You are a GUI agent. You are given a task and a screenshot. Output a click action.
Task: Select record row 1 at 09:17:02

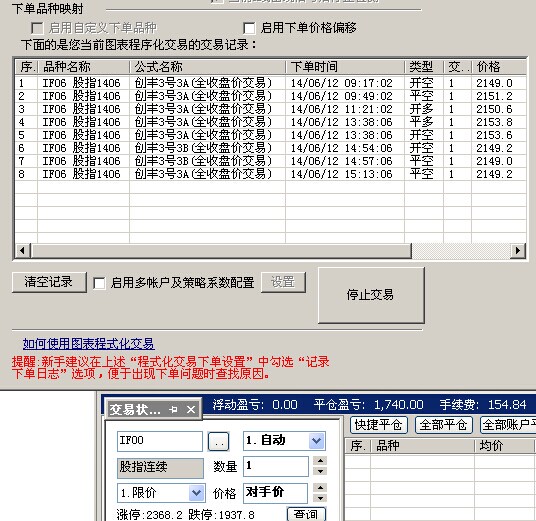coord(270,83)
